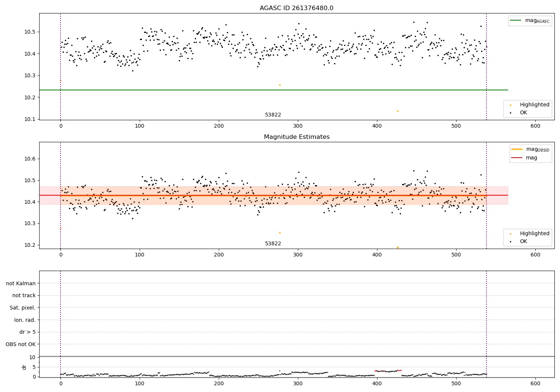
Task: Click the orange highlighted point near 10.14
Action: (x=398, y=111)
